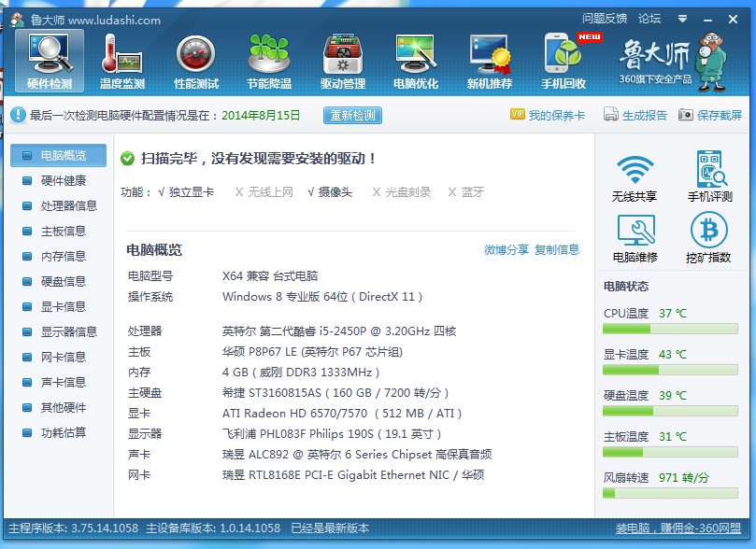
Task: Click the CPU温度 progress bar
Action: pyautogui.click(x=670, y=329)
